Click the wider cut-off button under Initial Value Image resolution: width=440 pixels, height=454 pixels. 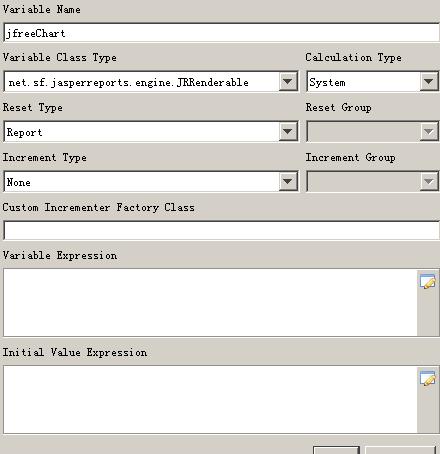(400, 450)
